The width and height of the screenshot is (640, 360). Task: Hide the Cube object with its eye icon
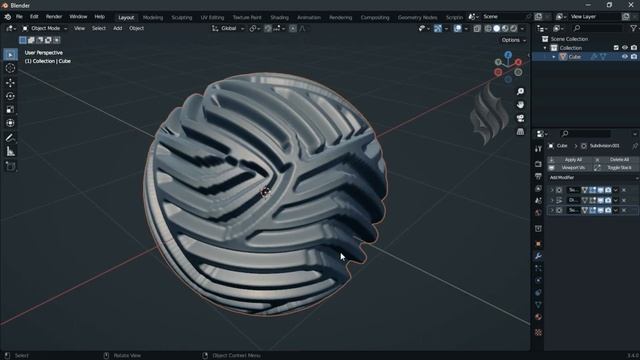tap(624, 57)
